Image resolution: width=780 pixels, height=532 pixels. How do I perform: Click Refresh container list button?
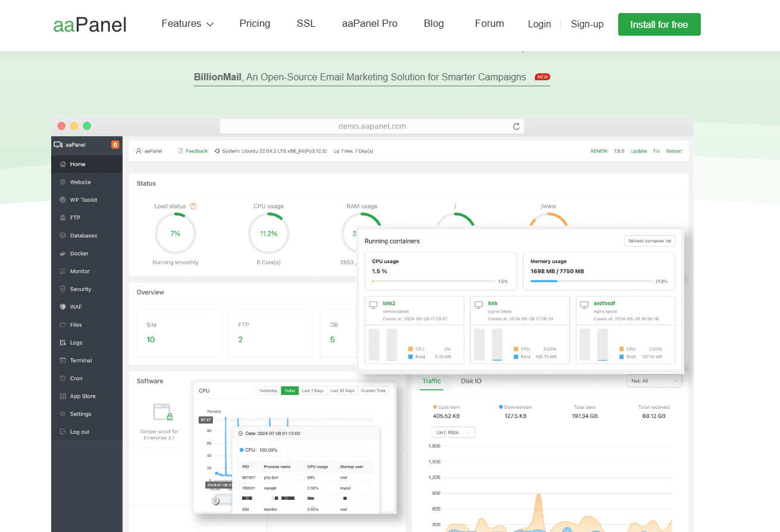(x=650, y=241)
